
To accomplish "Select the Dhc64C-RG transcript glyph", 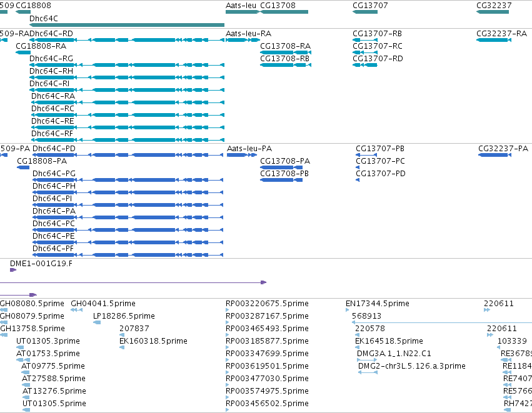I will click(x=127, y=65).
